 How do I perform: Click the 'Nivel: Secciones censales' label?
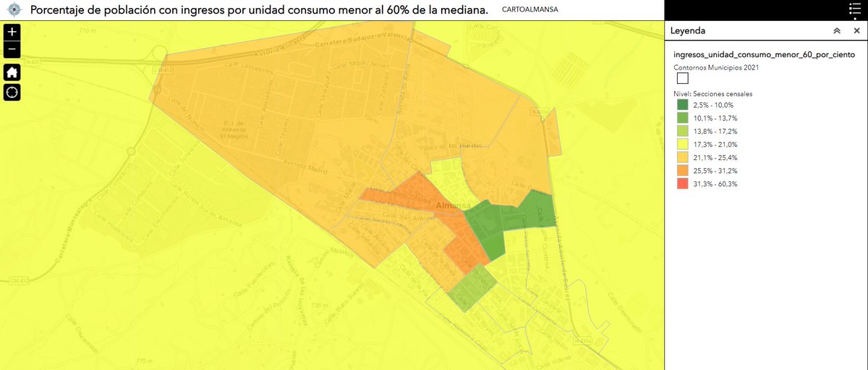712,94
